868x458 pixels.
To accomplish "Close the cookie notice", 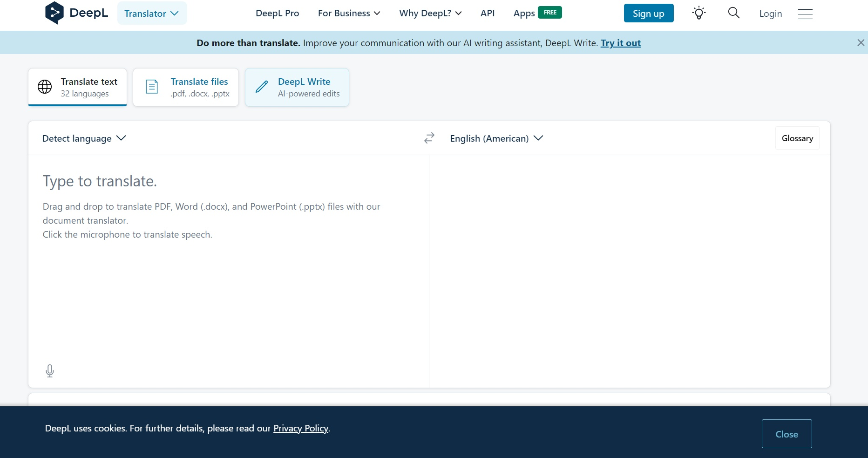I will pos(787,434).
